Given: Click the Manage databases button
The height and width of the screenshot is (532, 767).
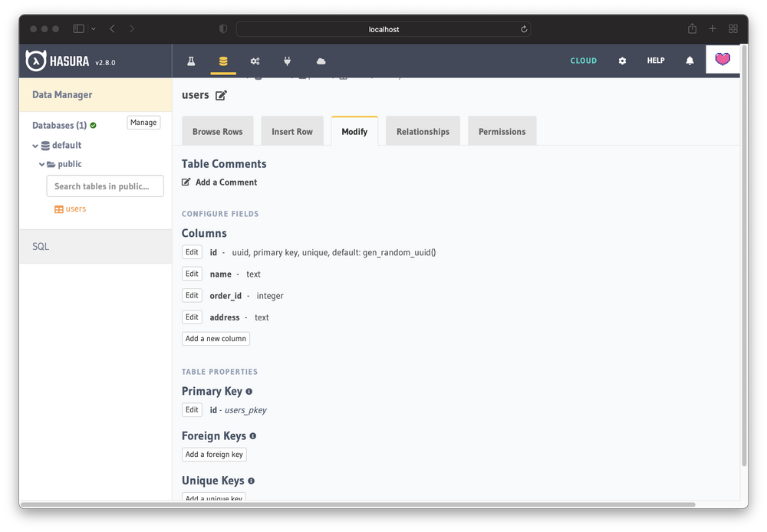Looking at the screenshot, I should point(143,122).
